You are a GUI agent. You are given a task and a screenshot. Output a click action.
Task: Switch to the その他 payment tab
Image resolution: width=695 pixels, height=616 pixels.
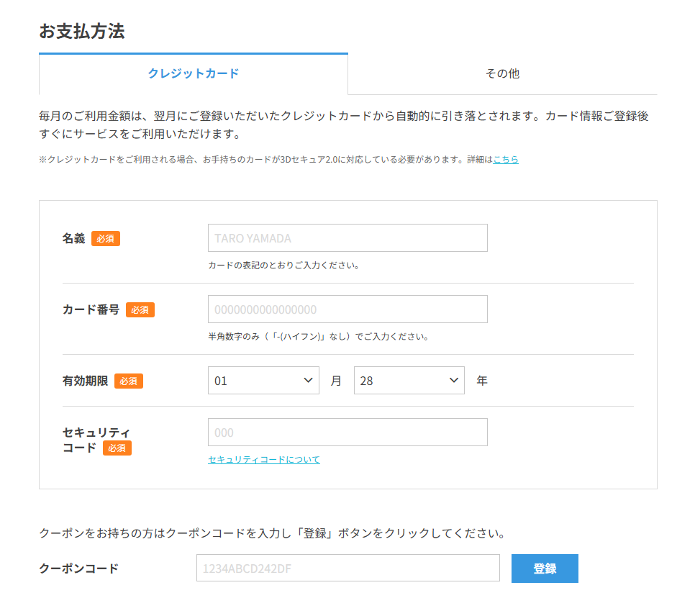click(502, 73)
